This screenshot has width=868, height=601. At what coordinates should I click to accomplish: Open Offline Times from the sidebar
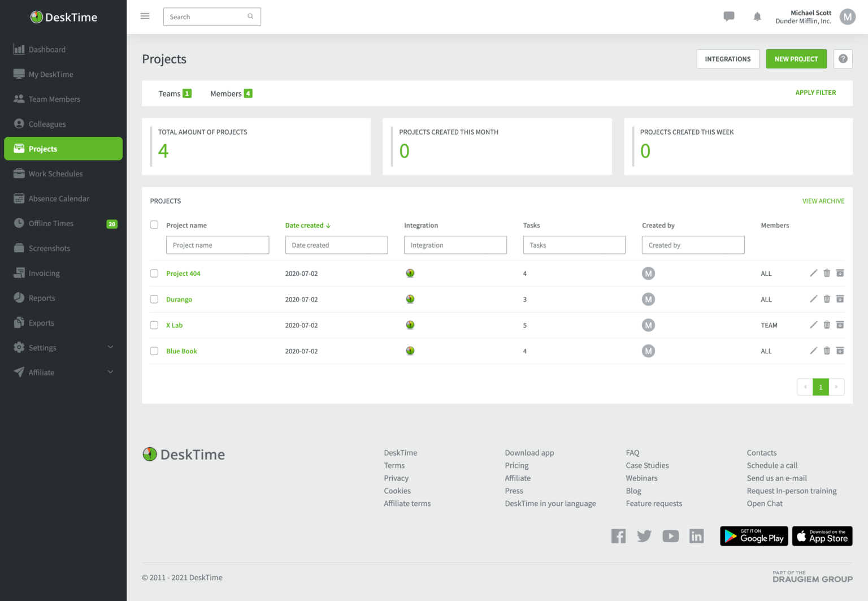click(x=50, y=223)
